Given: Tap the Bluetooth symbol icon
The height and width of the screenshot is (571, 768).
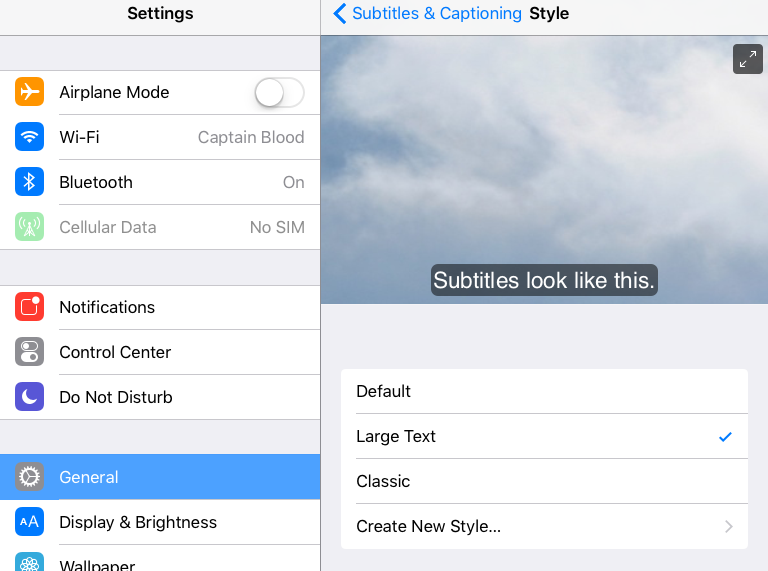Looking at the screenshot, I should click(29, 182).
